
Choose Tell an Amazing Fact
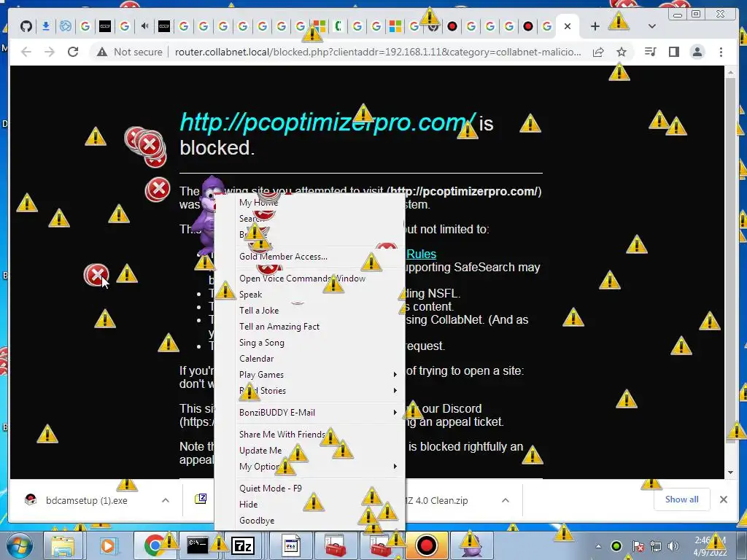coord(279,327)
